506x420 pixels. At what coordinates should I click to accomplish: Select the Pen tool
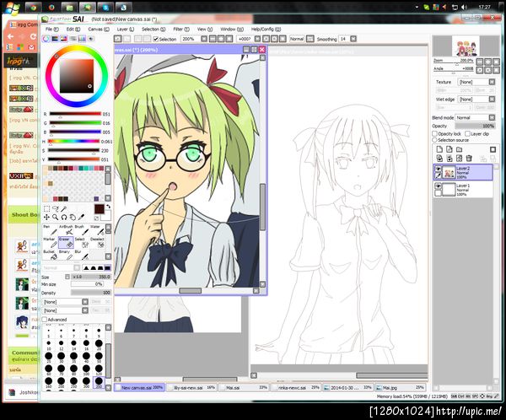click(x=50, y=230)
